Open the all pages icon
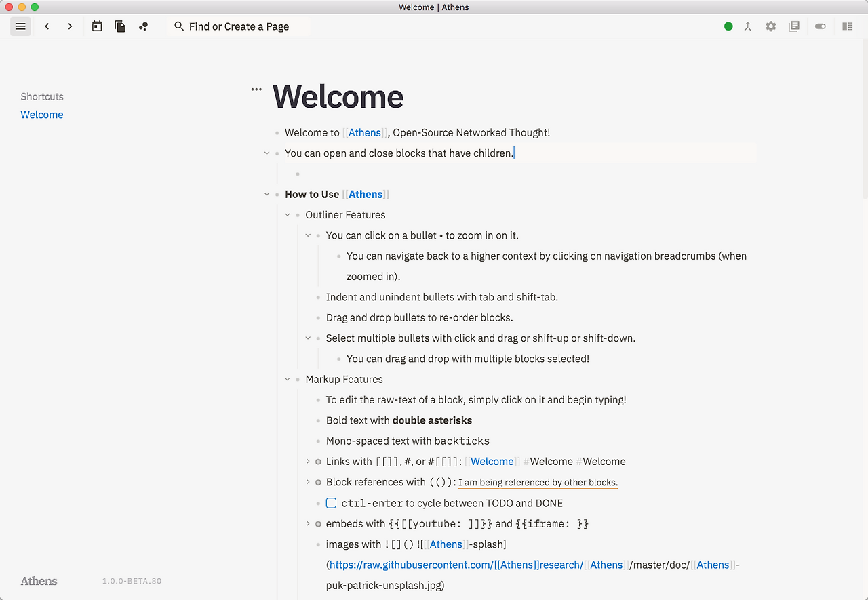The width and height of the screenshot is (868, 600). 120,26
